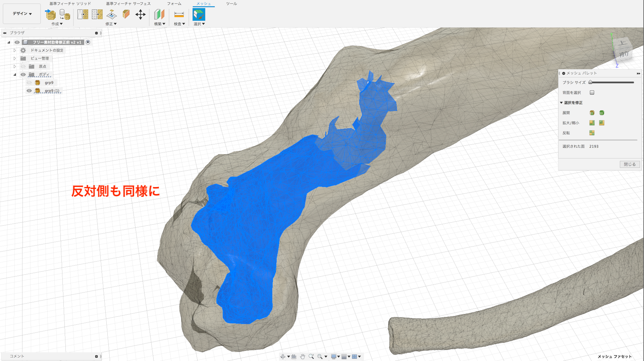Collapse browser with double-arrow button
Screen dimensions: 644x361
pos(5,33)
